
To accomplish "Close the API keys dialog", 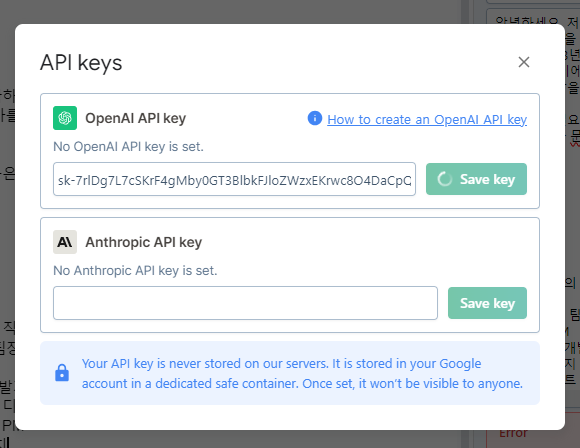I will (x=524, y=62).
